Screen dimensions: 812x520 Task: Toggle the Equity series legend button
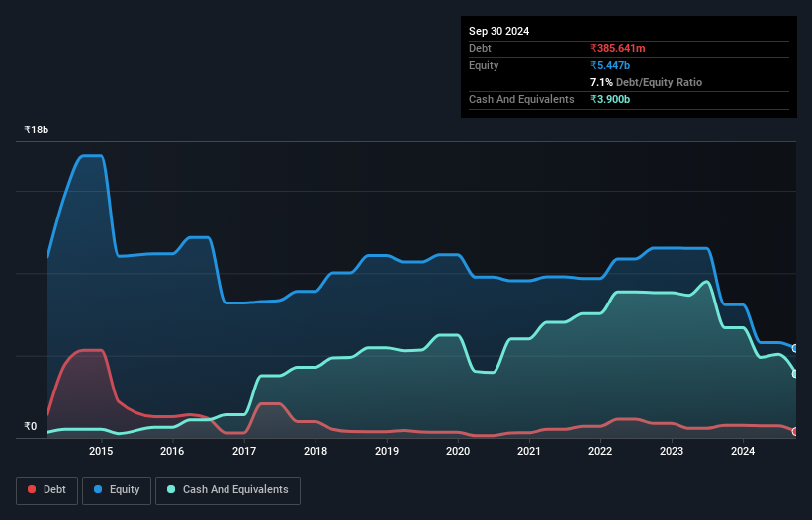117,490
